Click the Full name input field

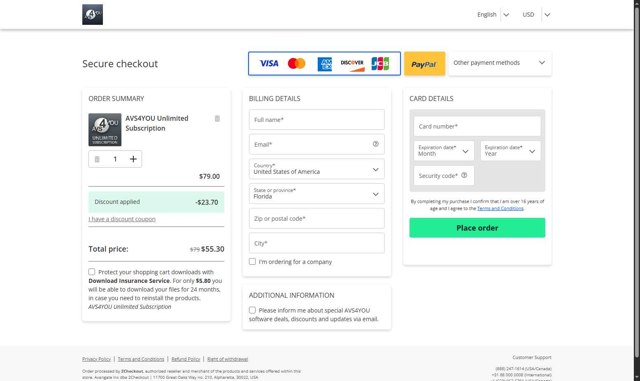click(317, 120)
